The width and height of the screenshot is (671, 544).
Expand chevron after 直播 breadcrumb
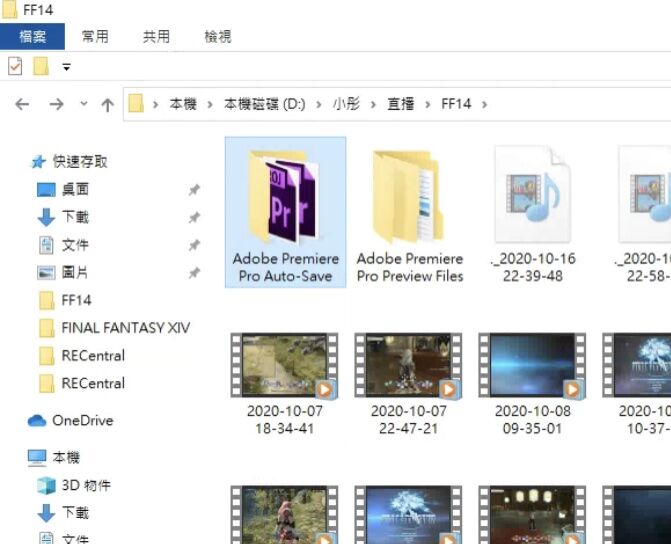click(x=428, y=104)
